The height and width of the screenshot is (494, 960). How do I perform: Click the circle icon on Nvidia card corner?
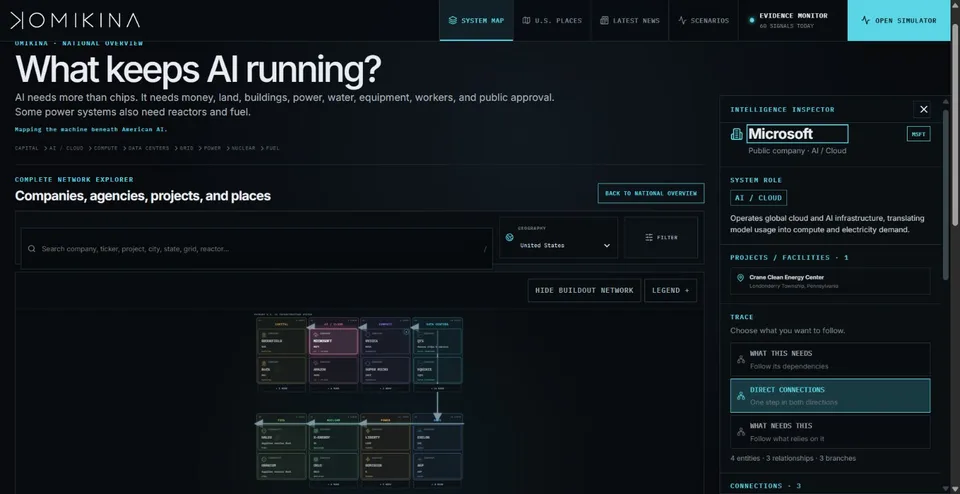click(x=407, y=332)
